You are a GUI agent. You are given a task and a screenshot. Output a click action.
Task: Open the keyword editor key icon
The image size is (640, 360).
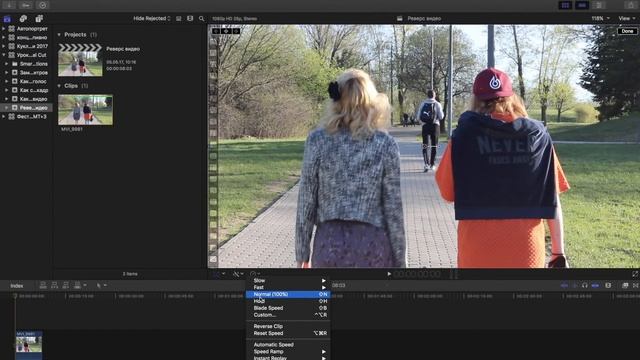pos(26,5)
